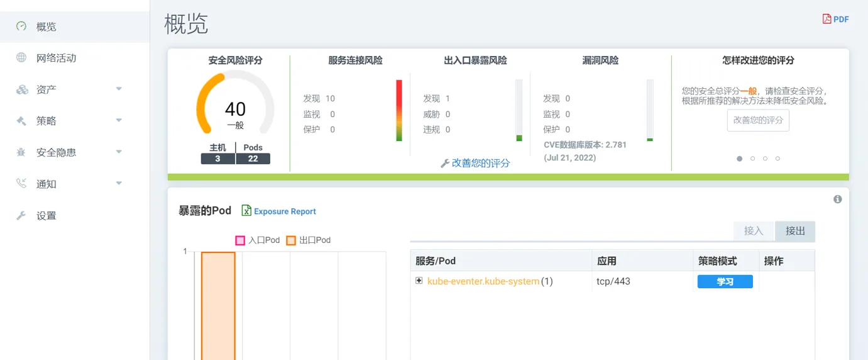Click the 服务/Pod column header
The width and height of the screenshot is (868, 360).
[x=501, y=261]
